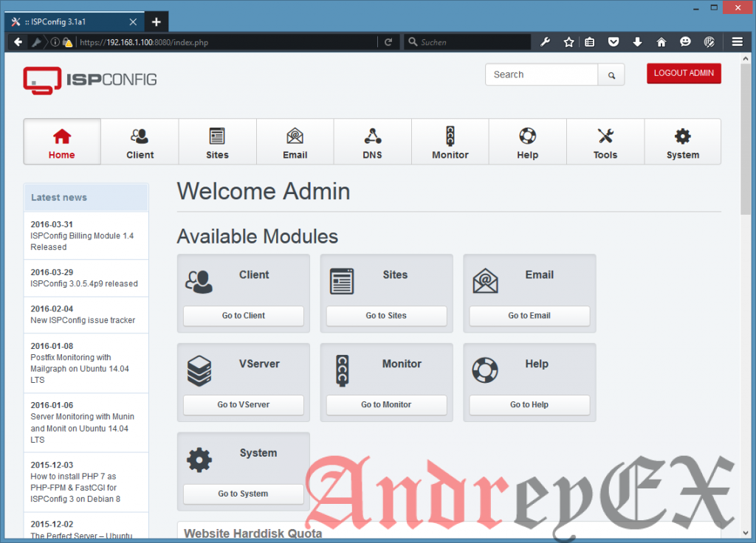The width and height of the screenshot is (756, 543).
Task: Open the bookmarks list icon
Action: point(590,42)
